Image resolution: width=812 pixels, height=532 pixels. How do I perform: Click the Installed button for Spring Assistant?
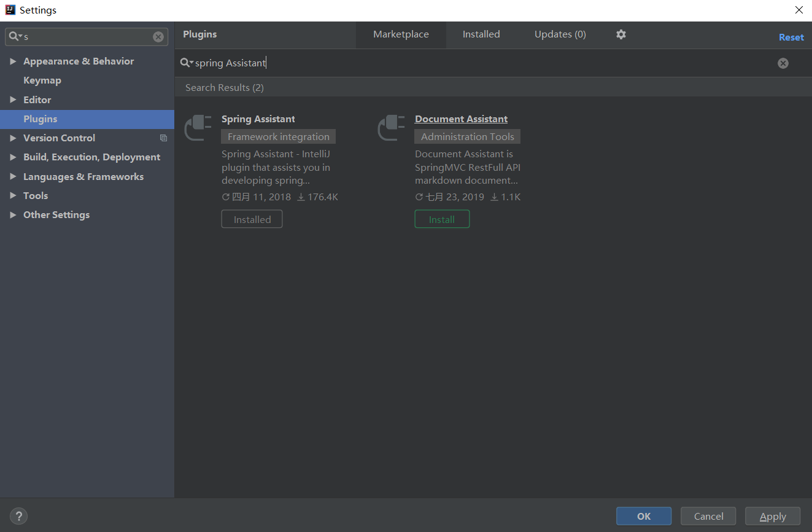point(252,219)
